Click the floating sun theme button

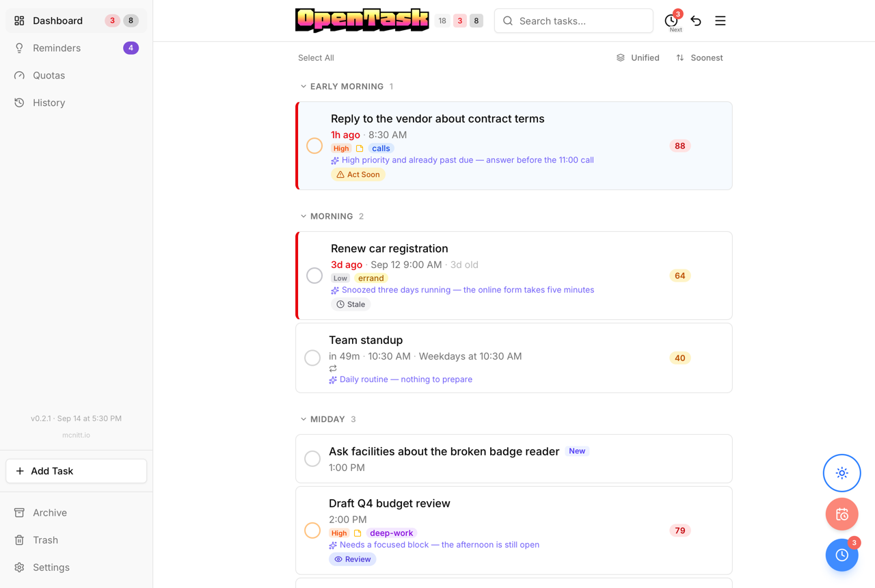(842, 473)
